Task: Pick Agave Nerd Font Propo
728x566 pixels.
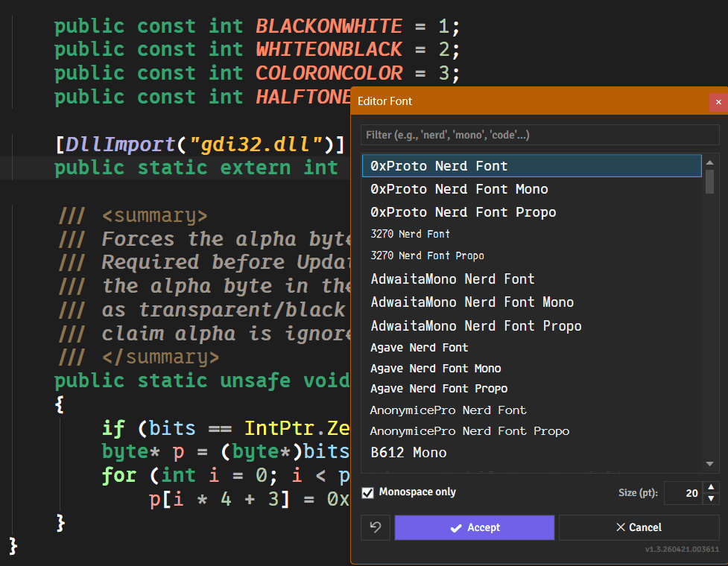Action: point(531,389)
